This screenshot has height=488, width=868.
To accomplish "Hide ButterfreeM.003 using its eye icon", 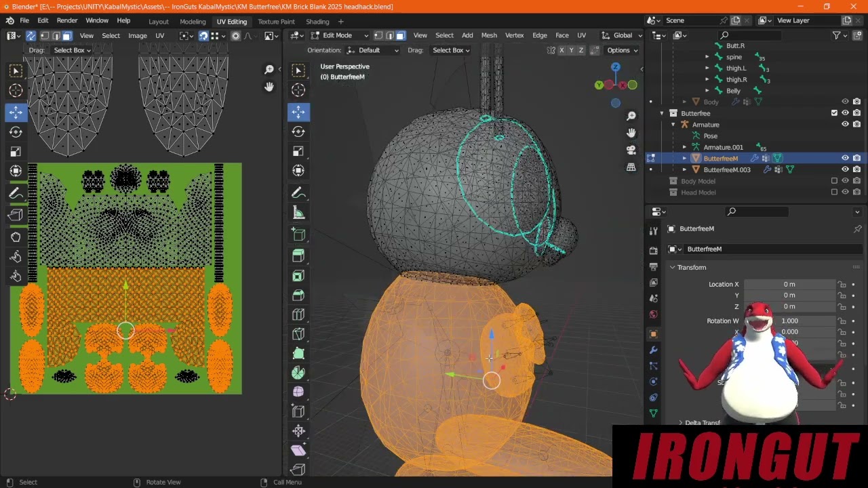I will [845, 169].
